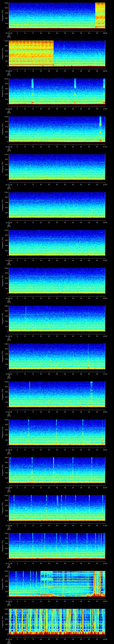The width and height of the screenshot is (114, 644).
Task: Open the spectrogram panel starting at 22:39:00
Action: (57, 470)
